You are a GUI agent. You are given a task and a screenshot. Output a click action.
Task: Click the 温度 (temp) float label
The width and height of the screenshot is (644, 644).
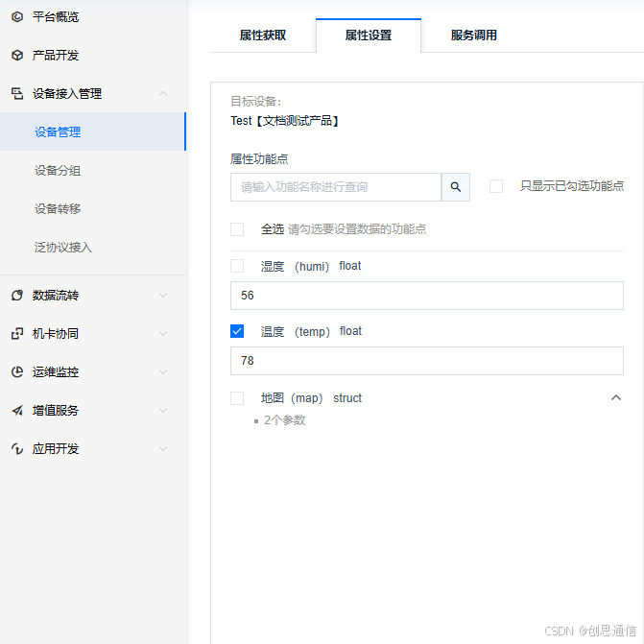click(311, 331)
